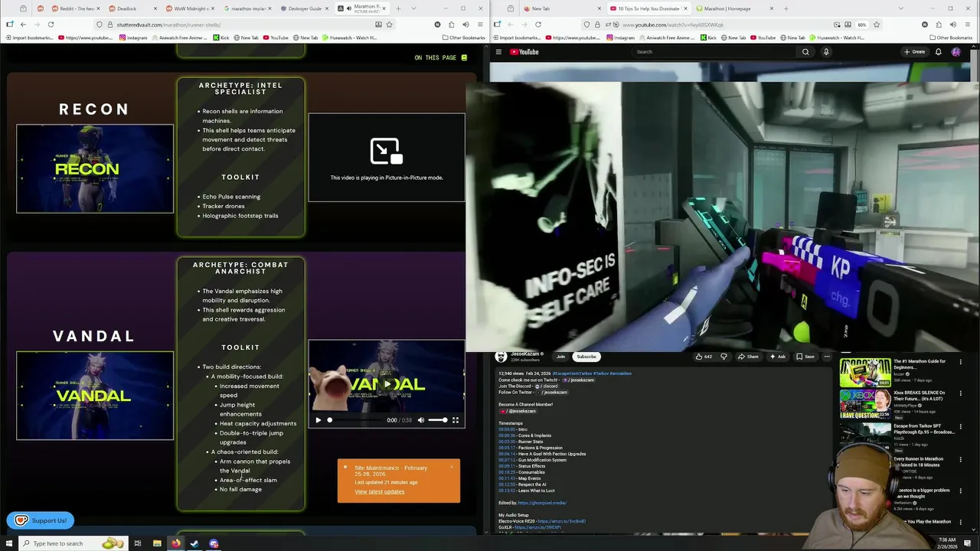The width and height of the screenshot is (980, 551).
Task: Open YouTube guide hamburger menu
Action: point(498,52)
